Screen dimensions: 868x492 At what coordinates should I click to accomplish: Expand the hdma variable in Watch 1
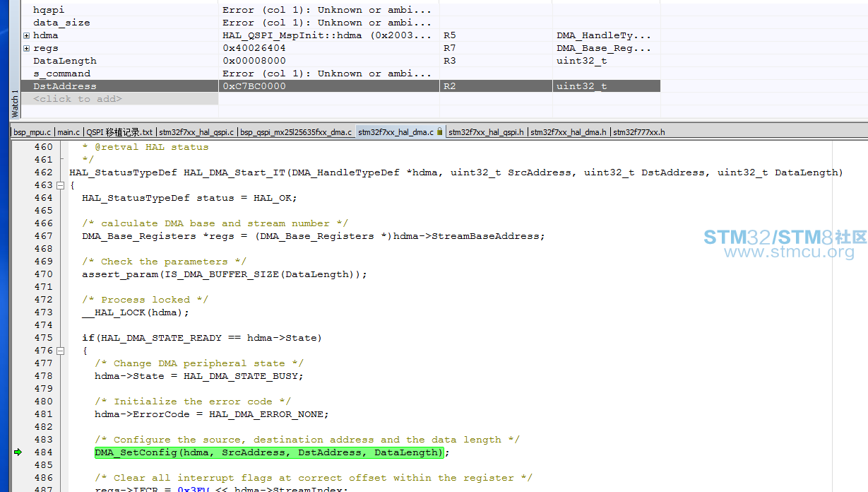(x=27, y=35)
